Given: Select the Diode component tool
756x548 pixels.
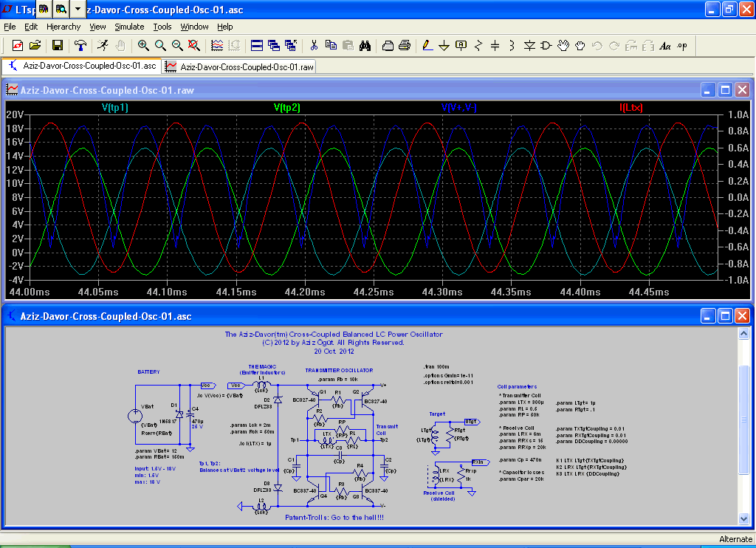Looking at the screenshot, I should point(529,45).
